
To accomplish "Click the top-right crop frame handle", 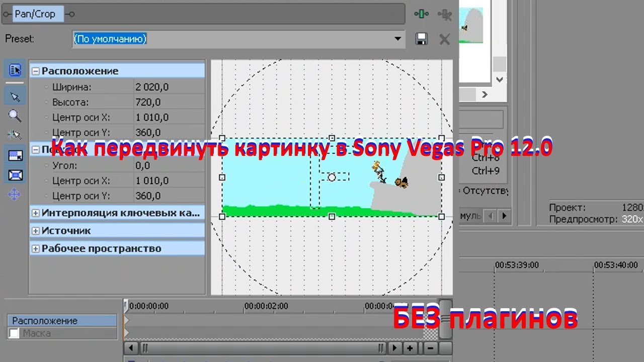I will [x=441, y=138].
